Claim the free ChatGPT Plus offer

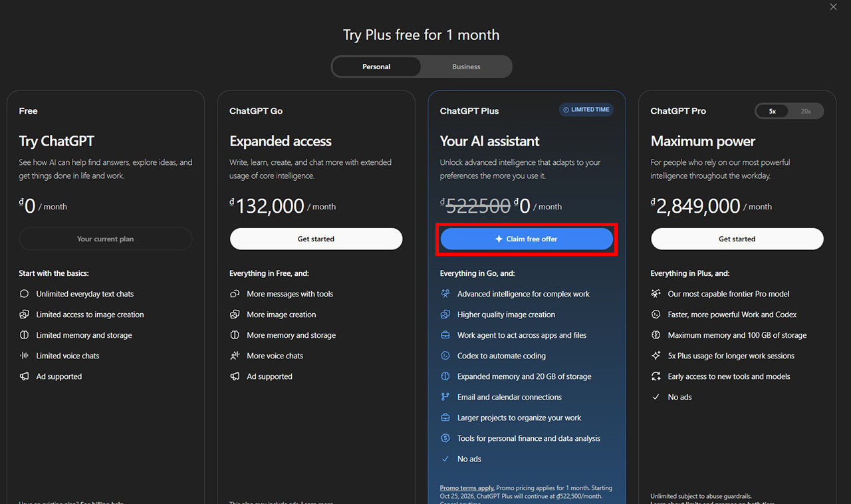527,239
